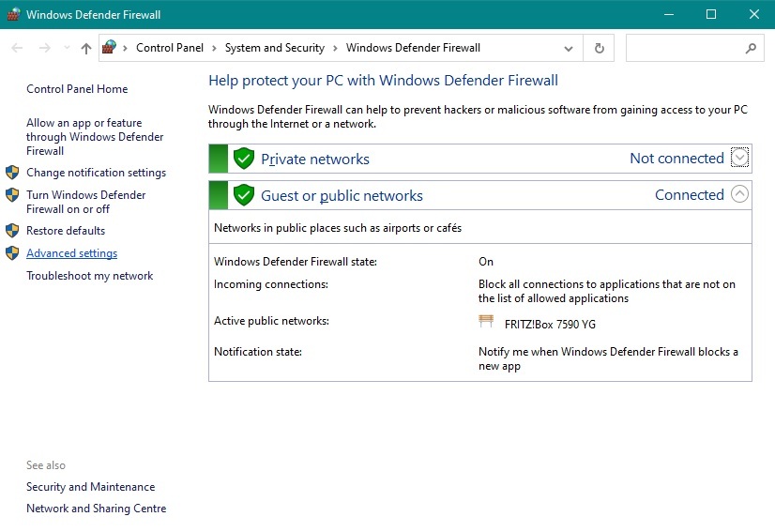This screenshot has width=775, height=532.
Task: Open the address bar history dropdown
Action: [x=569, y=48]
